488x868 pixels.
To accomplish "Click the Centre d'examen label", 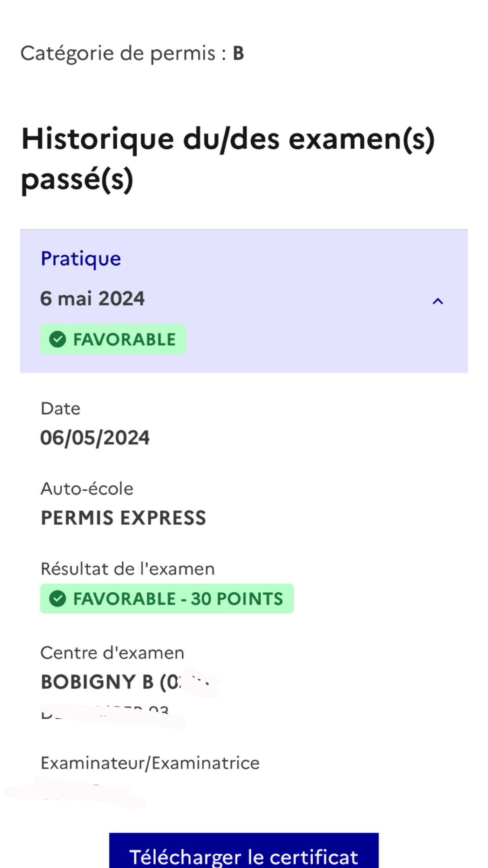I will pos(112,653).
